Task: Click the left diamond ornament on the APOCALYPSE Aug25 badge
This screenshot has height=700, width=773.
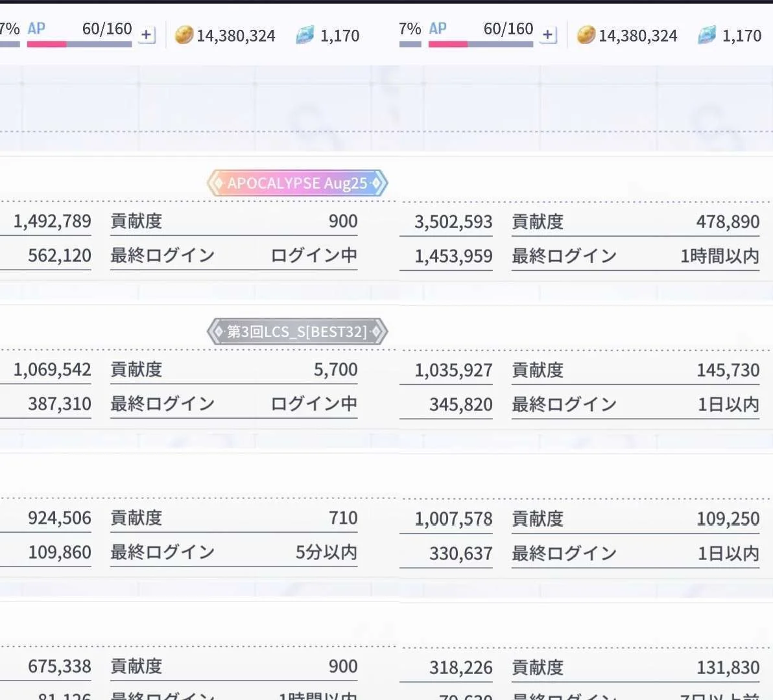Action: point(218,183)
